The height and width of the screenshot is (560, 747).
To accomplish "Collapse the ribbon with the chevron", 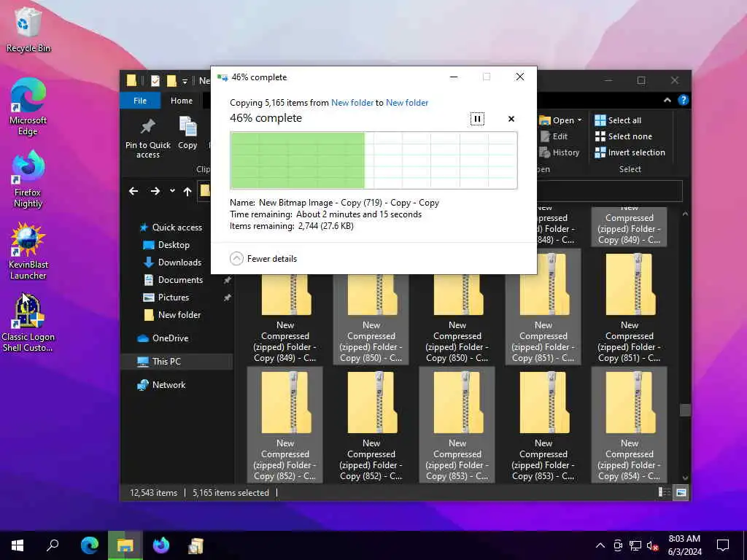I will [x=667, y=100].
